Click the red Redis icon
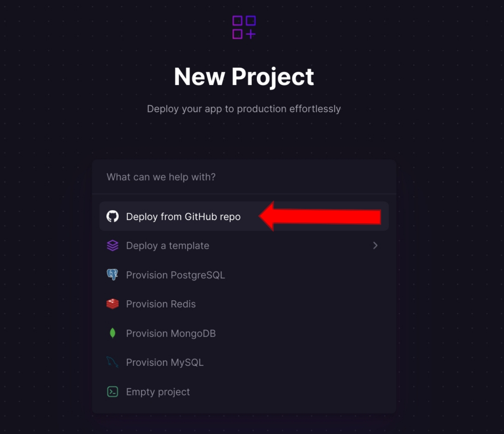Screen dimensions: 504x434 coord(113,304)
